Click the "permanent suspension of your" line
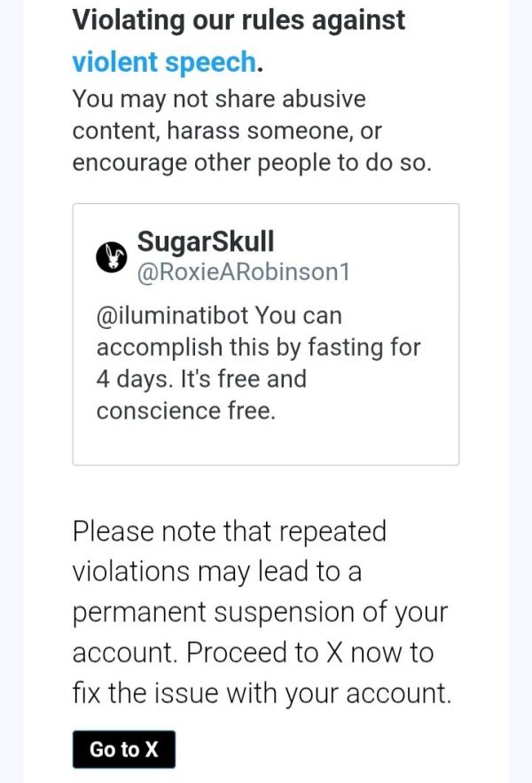The image size is (532, 783). click(260, 613)
